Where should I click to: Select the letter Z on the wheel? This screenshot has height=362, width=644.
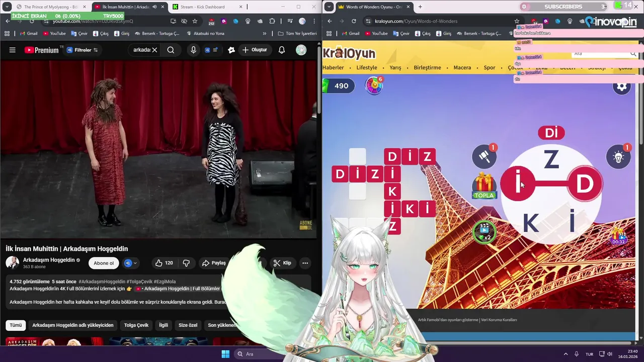[551, 160]
